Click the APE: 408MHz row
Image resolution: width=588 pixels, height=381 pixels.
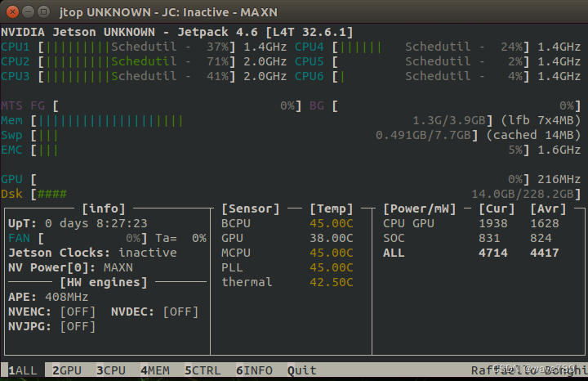click(x=48, y=297)
